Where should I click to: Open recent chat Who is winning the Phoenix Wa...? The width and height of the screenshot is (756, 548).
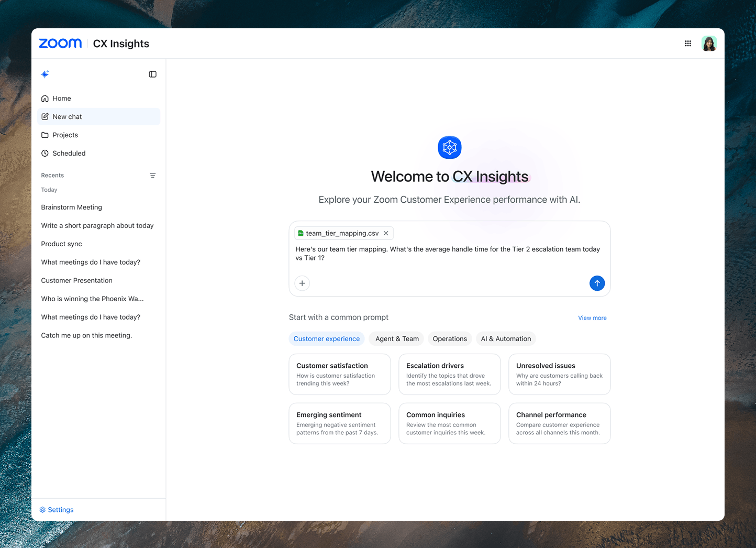pos(93,299)
